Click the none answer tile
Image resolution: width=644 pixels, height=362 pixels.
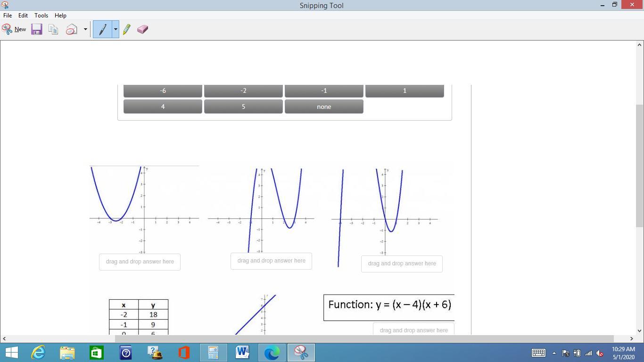point(324,107)
